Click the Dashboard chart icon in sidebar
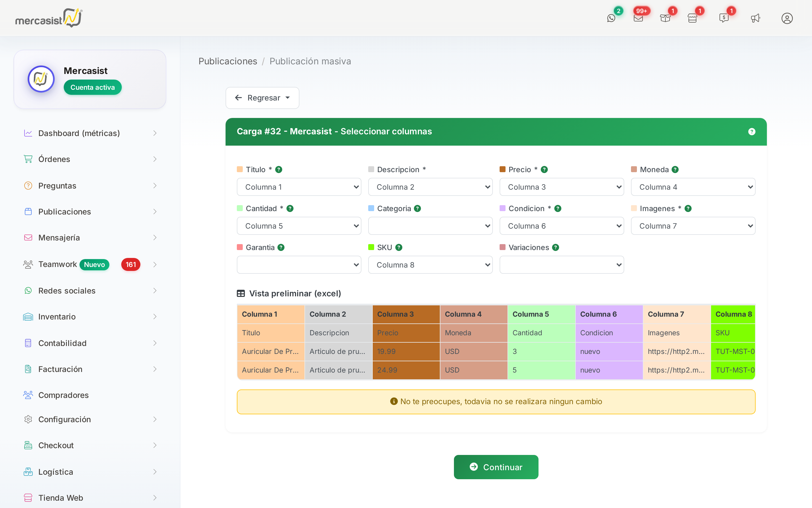 [x=28, y=133]
